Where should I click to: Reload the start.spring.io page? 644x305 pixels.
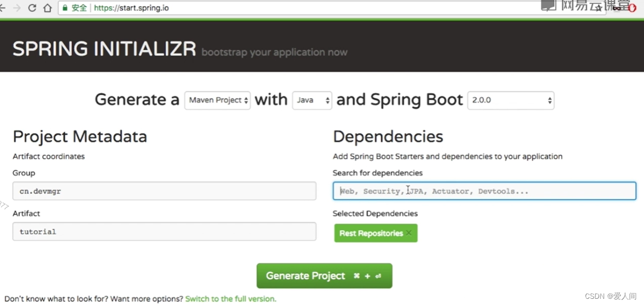pyautogui.click(x=32, y=7)
